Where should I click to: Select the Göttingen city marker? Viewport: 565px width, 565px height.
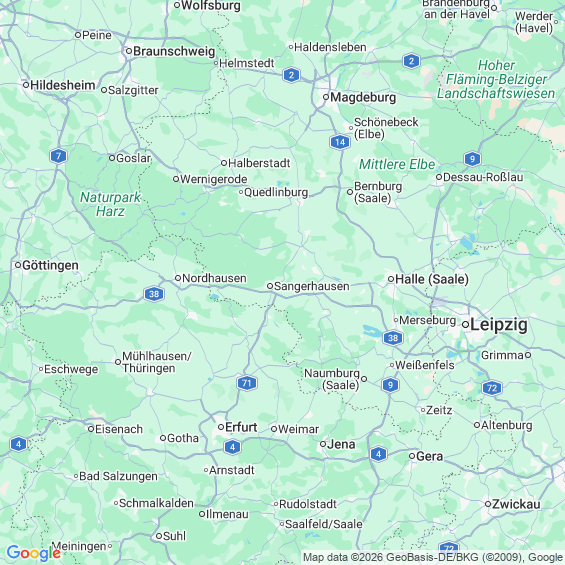point(18,265)
